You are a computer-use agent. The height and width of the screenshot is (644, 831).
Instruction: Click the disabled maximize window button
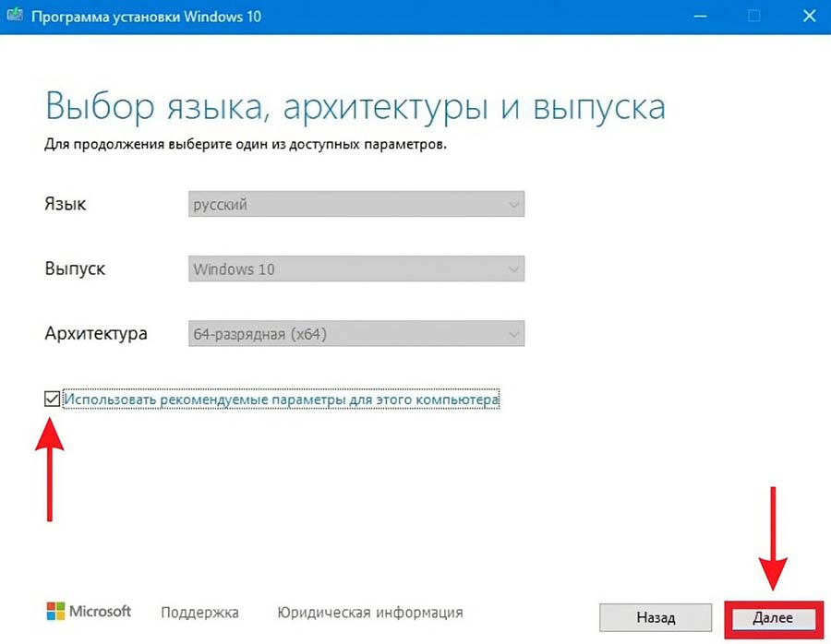pyautogui.click(x=754, y=16)
